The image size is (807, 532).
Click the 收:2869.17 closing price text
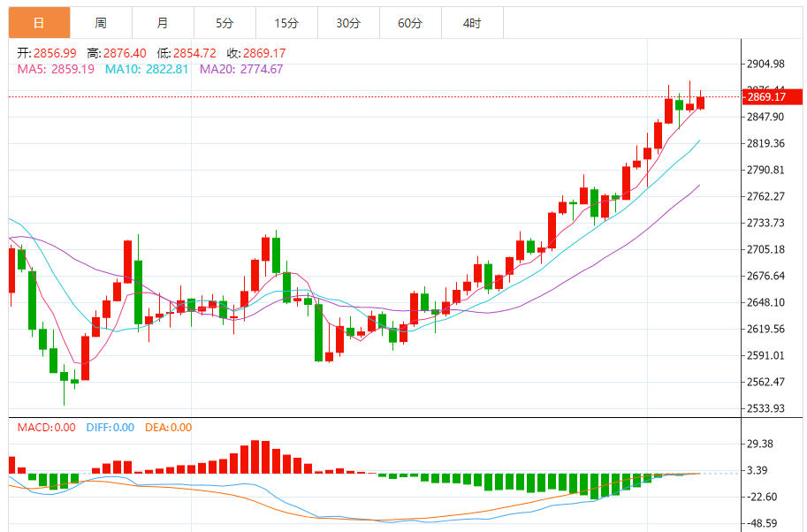click(256, 53)
